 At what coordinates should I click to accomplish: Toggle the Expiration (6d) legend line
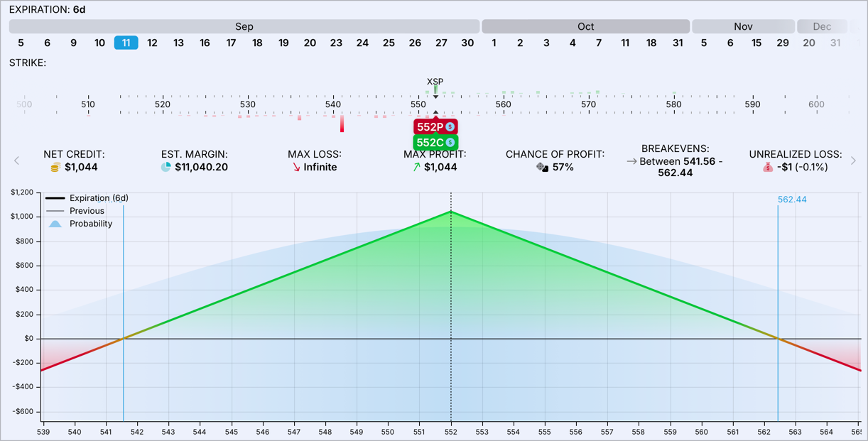[55, 198]
